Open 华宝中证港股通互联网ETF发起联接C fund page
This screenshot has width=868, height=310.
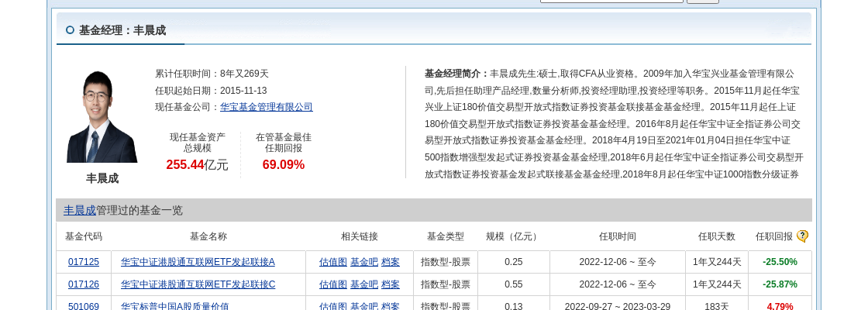(x=198, y=284)
